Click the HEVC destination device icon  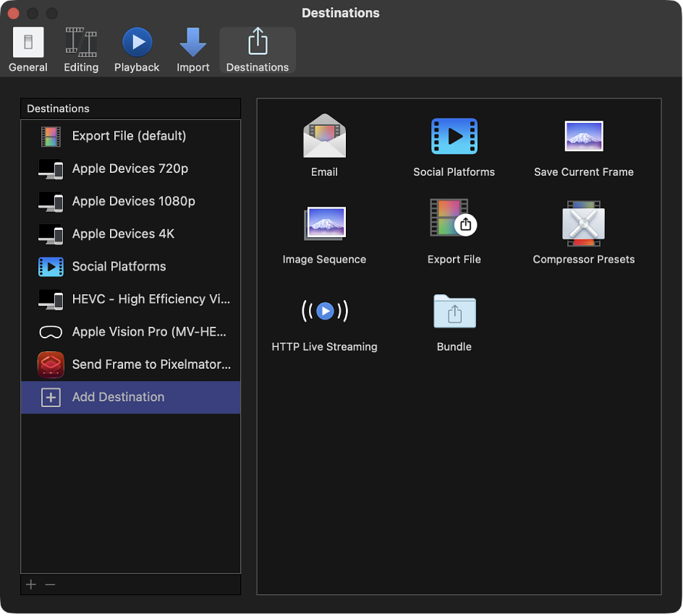tap(51, 299)
